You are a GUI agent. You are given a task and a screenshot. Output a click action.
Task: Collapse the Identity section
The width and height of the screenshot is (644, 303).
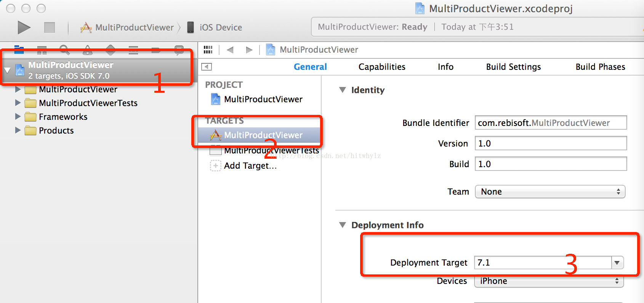click(x=343, y=90)
